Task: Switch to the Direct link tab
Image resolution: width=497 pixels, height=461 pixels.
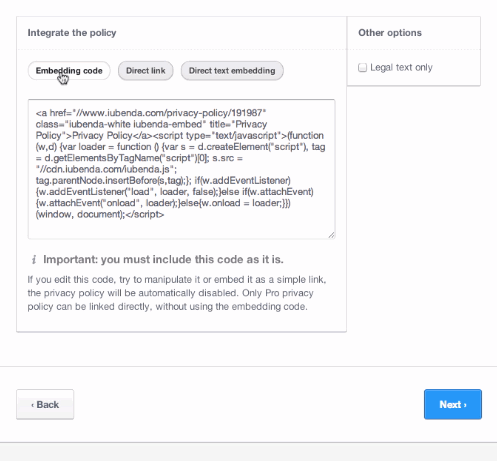Action: click(146, 71)
